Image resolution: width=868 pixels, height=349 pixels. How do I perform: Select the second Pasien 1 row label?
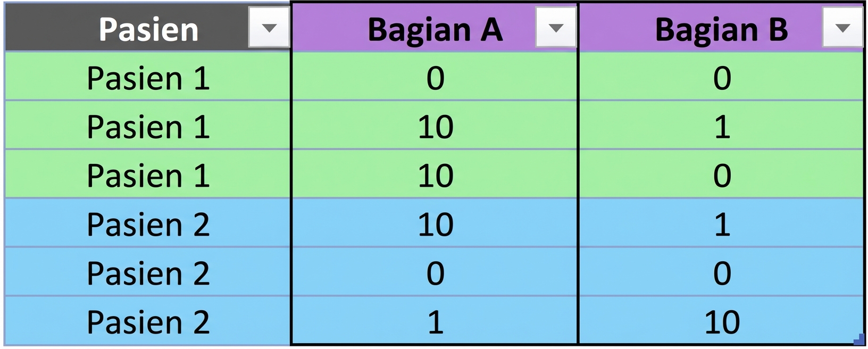coord(146,126)
